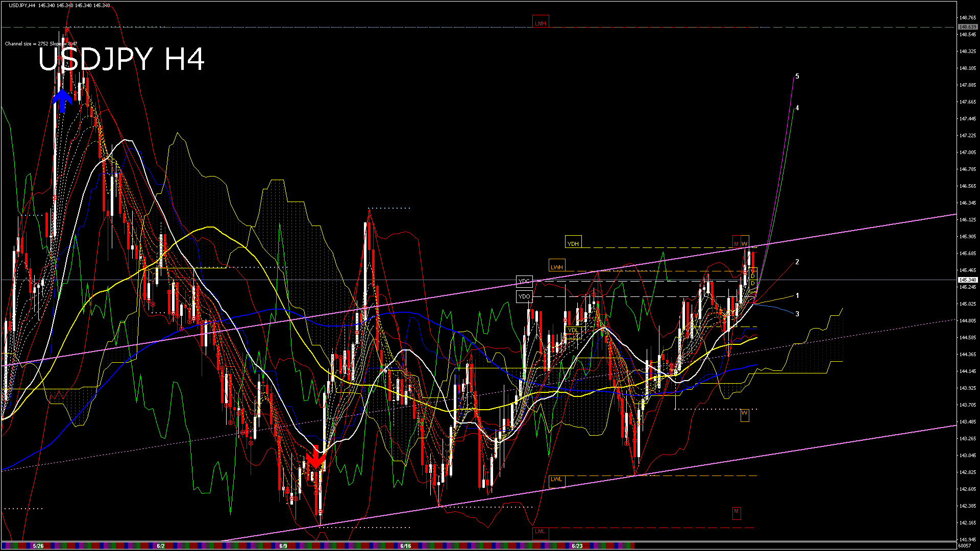
Task: Click the large USDJPY H4 title
Action: pos(121,60)
